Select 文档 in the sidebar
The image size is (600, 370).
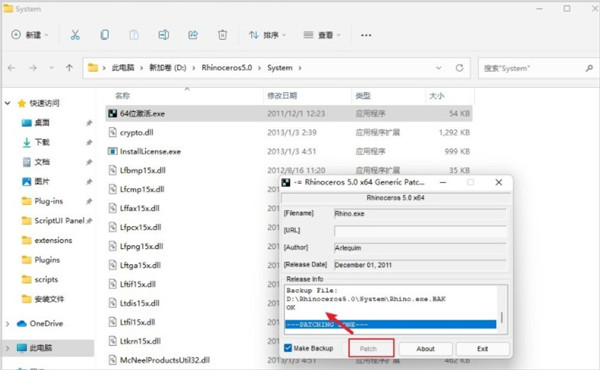click(x=42, y=162)
